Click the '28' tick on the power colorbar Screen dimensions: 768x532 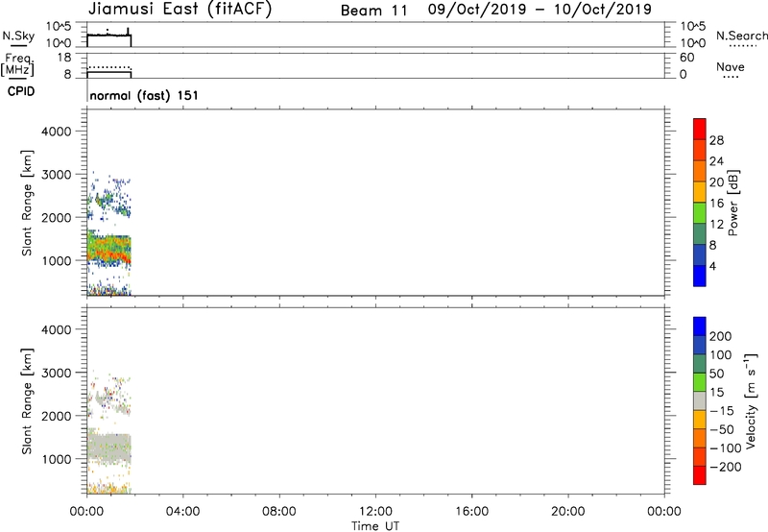(716, 140)
